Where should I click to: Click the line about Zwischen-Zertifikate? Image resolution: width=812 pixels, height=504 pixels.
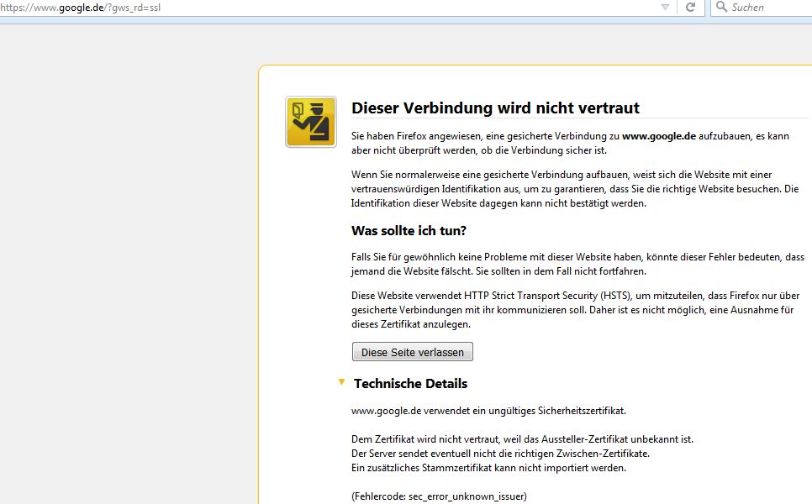click(x=500, y=454)
